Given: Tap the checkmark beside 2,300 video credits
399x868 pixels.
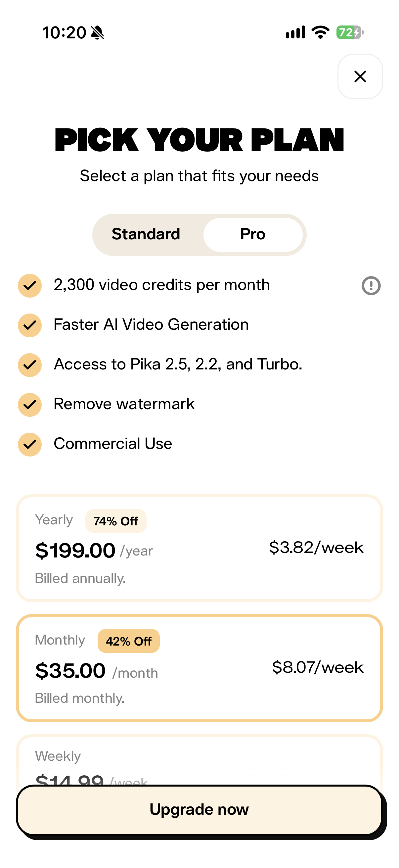Looking at the screenshot, I should tap(30, 285).
